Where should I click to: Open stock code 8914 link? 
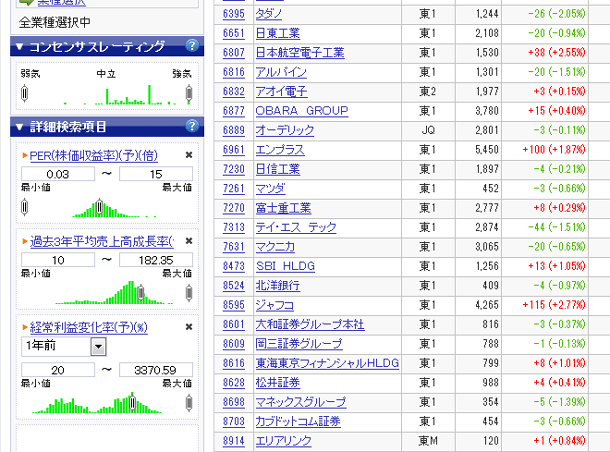234,441
